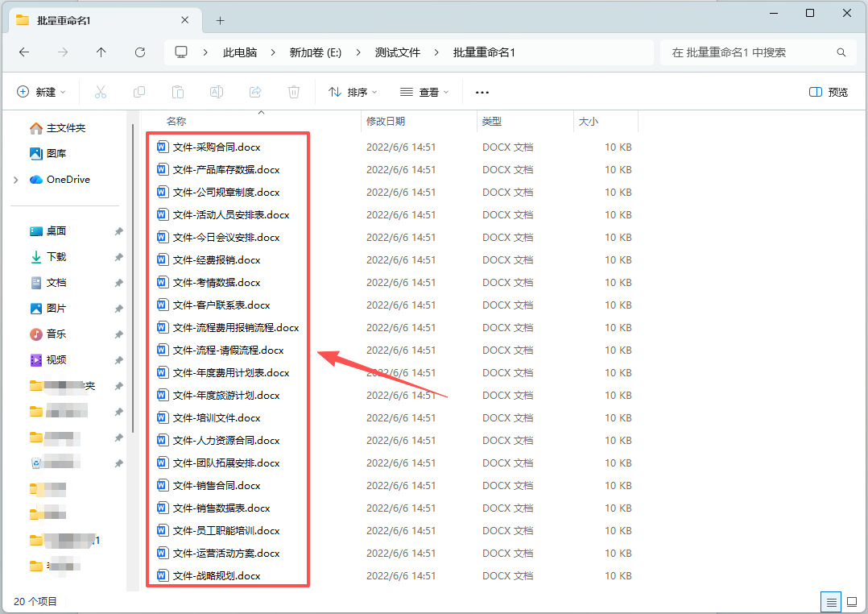Select file 文件-客户联系表.docx
868x614 pixels.
(x=213, y=305)
